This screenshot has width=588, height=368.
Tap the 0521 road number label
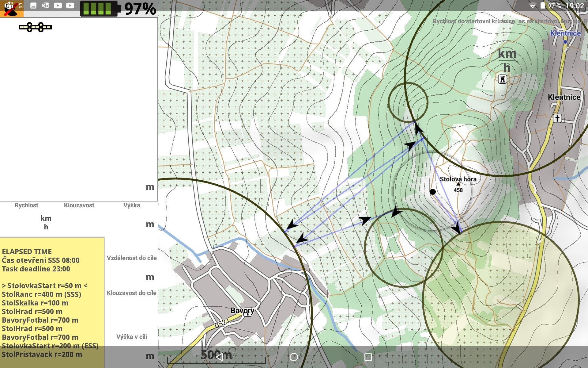pyautogui.click(x=222, y=323)
